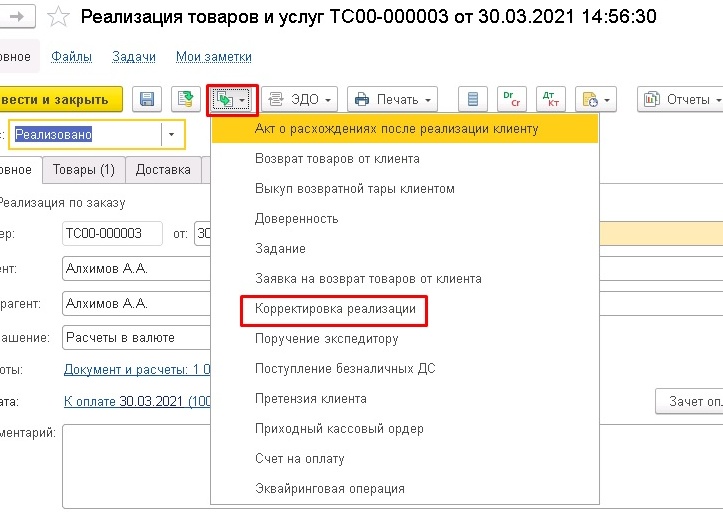
Task: Select Доверенность menu item
Action: (405, 218)
